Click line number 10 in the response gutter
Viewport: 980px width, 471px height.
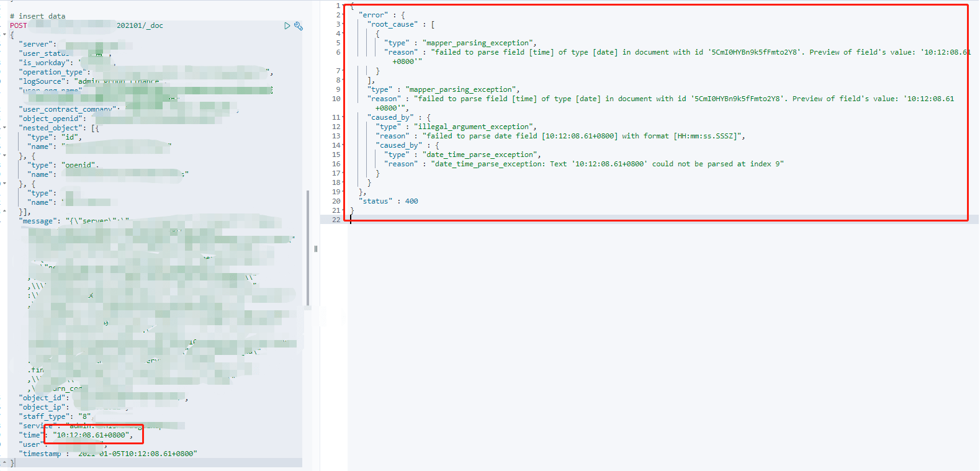point(336,99)
